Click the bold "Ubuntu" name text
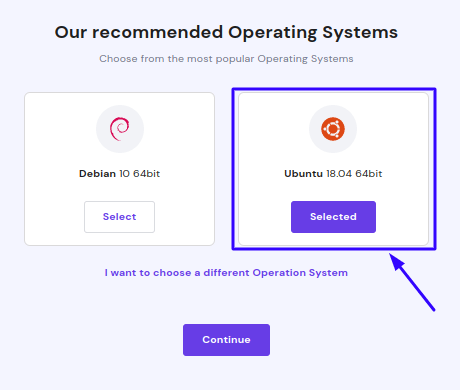 coord(303,174)
